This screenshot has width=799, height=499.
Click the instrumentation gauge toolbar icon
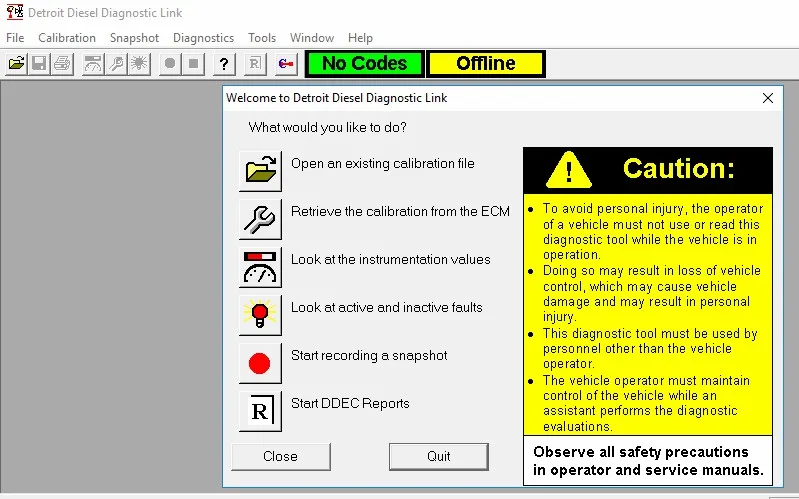click(x=93, y=64)
